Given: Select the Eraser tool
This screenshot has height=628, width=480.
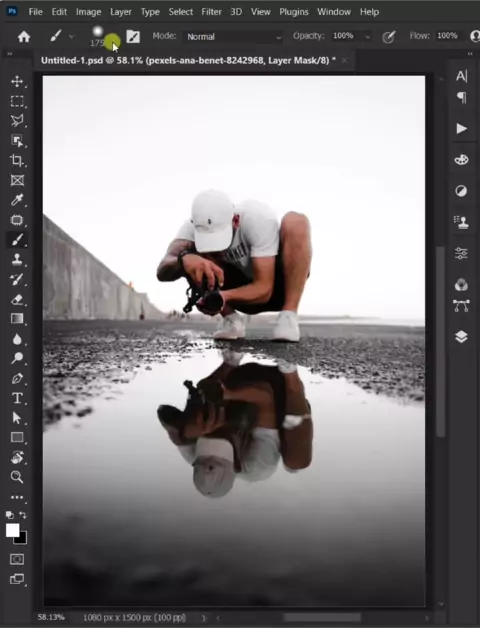Looking at the screenshot, I should click(17, 299).
